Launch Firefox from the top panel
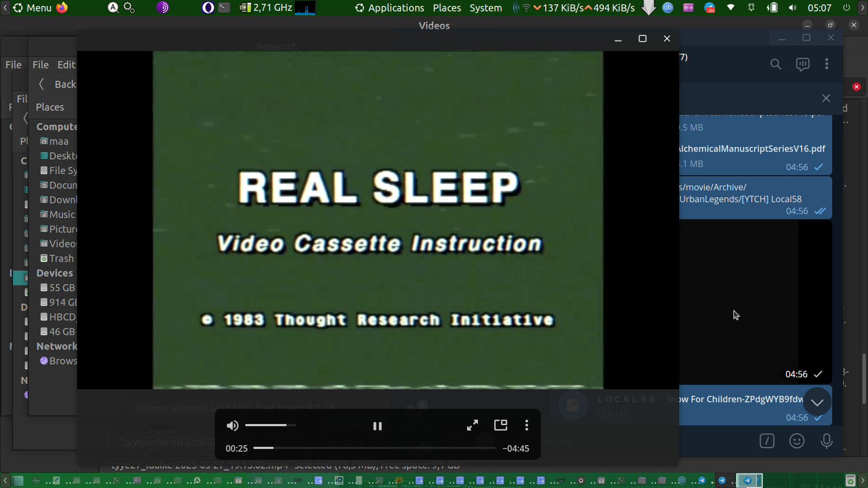Image resolution: width=868 pixels, height=488 pixels. (62, 8)
